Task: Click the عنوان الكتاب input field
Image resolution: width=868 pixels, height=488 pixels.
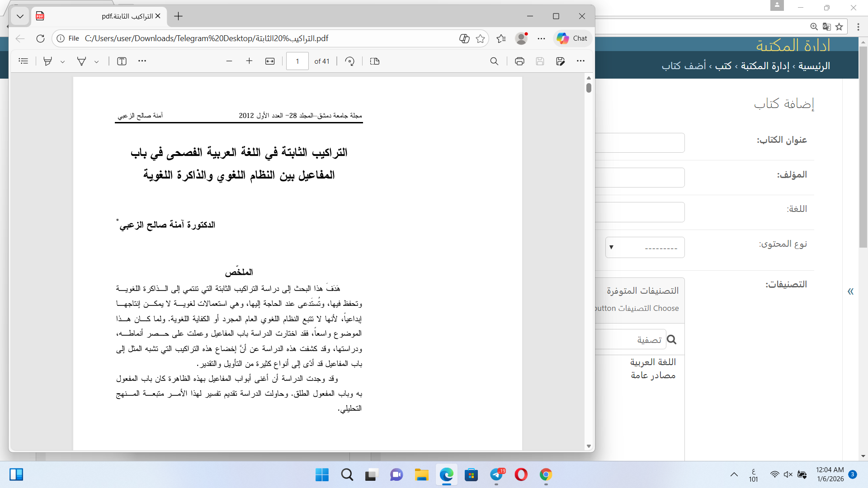Action: (x=640, y=143)
